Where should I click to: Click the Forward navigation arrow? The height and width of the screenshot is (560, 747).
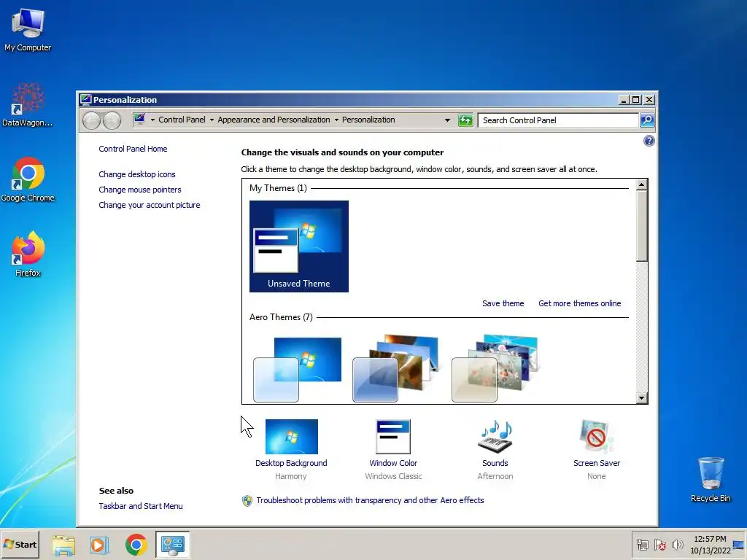click(x=112, y=120)
